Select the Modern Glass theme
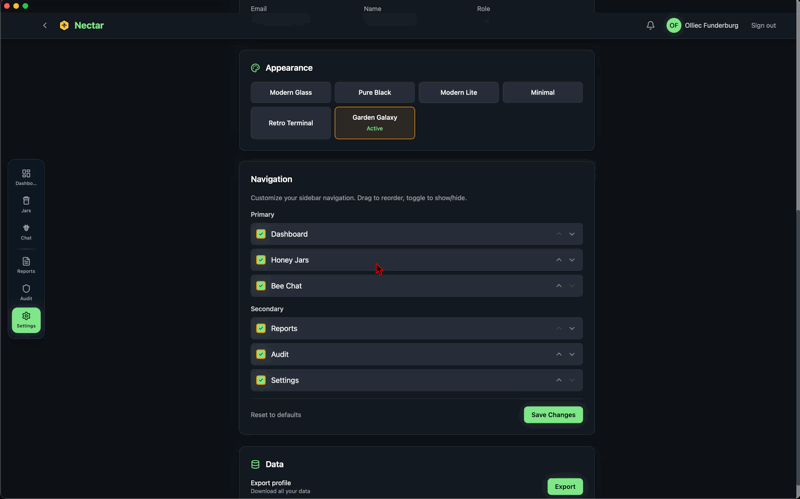The width and height of the screenshot is (800, 499). [291, 92]
